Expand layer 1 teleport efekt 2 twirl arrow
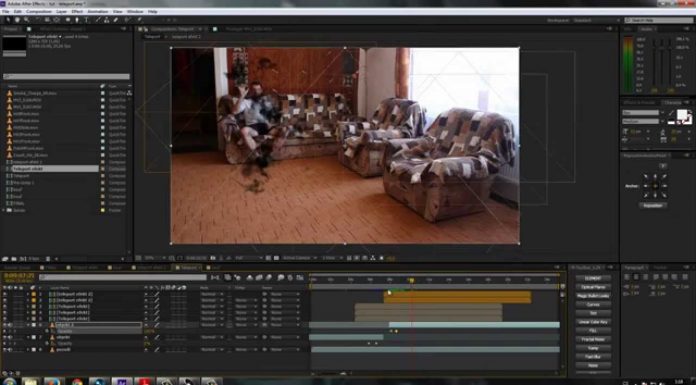The width and height of the screenshot is (696, 385). (x=28, y=294)
